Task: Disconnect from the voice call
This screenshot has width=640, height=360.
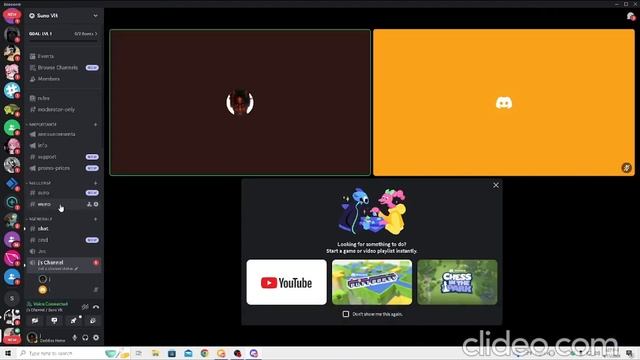Action: [x=96, y=307]
